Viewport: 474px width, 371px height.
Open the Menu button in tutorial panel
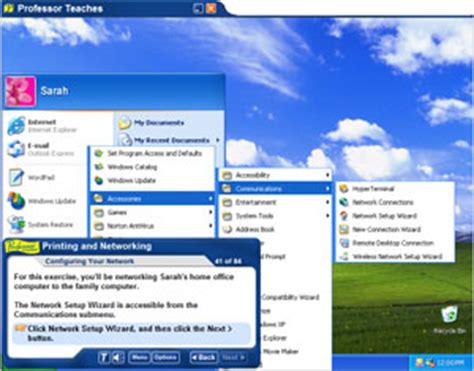pyautogui.click(x=139, y=358)
